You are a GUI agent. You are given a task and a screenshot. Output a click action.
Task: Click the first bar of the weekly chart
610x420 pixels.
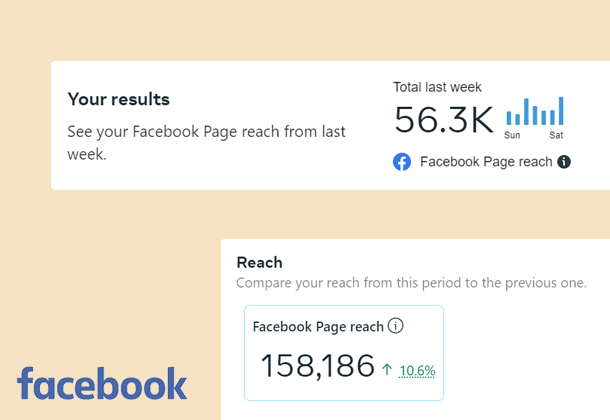508,118
